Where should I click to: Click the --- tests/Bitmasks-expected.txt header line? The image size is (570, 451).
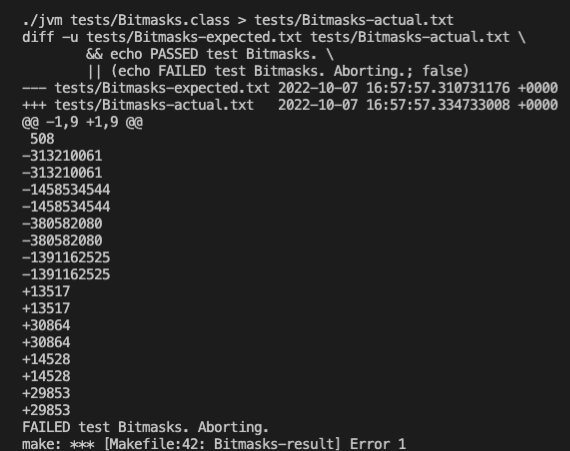290,88
